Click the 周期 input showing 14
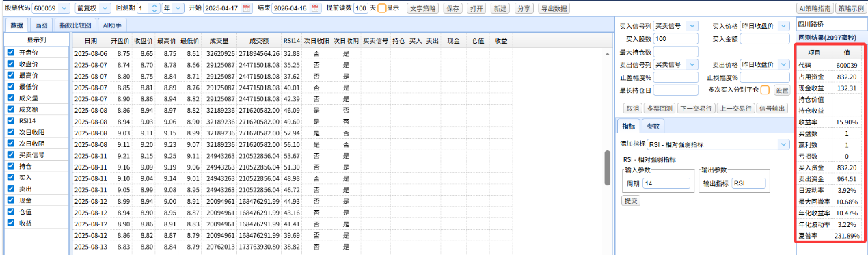 point(666,183)
